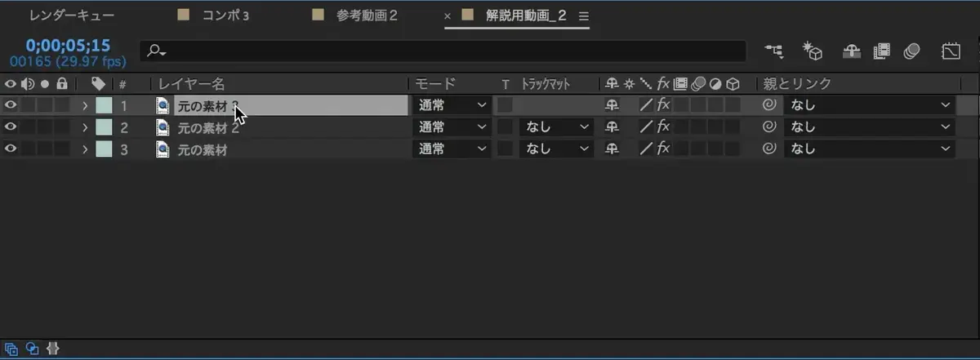Click the composition mini-flowchart icon
This screenshot has width=980, height=360.
[x=773, y=51]
